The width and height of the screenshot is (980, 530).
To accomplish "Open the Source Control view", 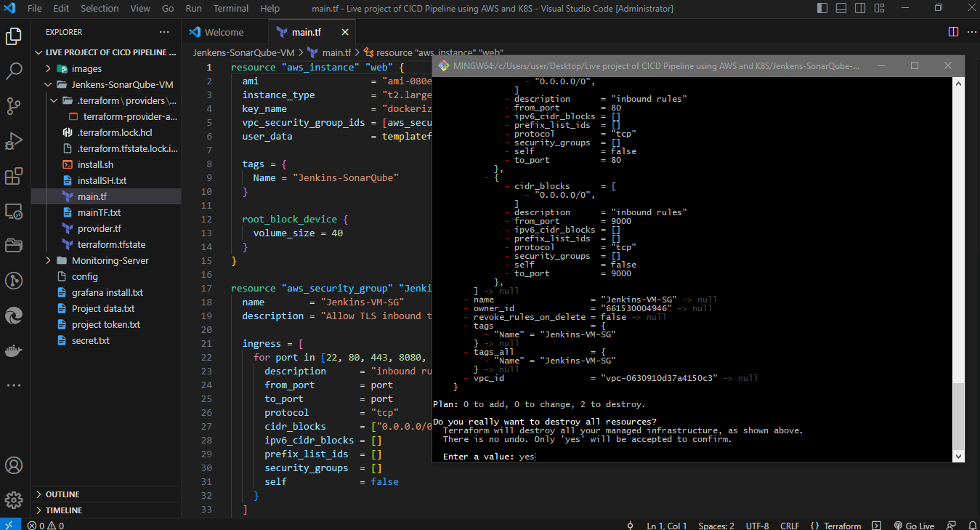I will tap(14, 105).
